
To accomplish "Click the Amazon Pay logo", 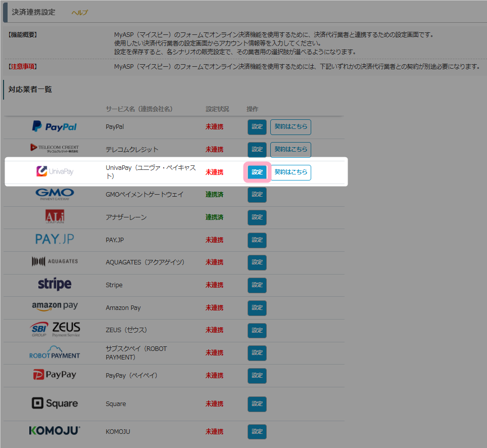I will coord(55,307).
